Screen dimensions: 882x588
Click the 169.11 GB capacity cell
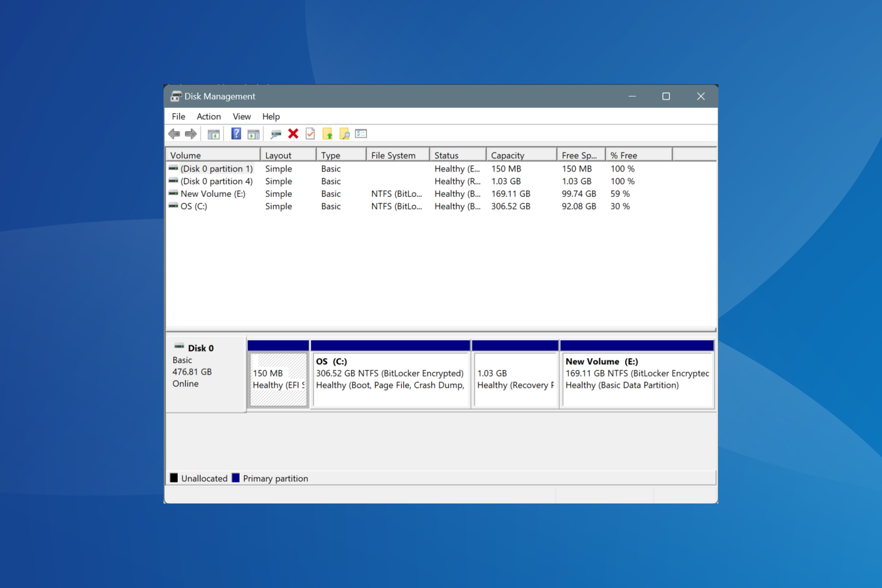[x=511, y=194]
